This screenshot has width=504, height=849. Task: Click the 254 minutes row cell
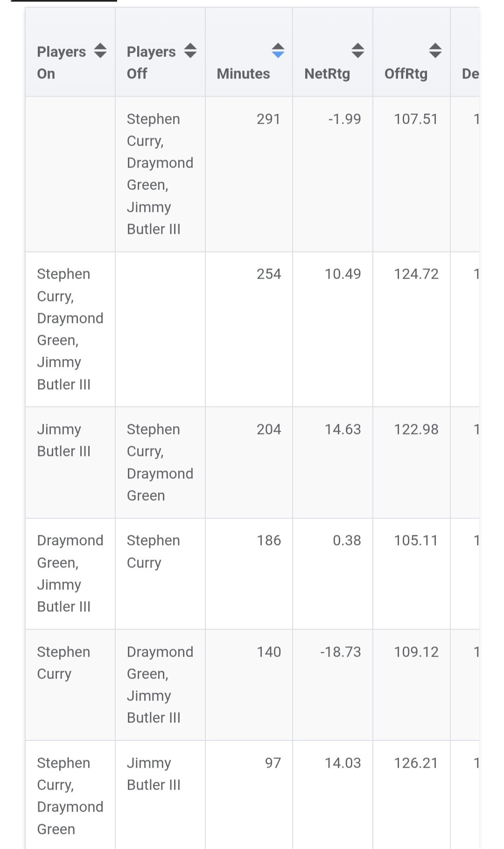click(x=268, y=274)
